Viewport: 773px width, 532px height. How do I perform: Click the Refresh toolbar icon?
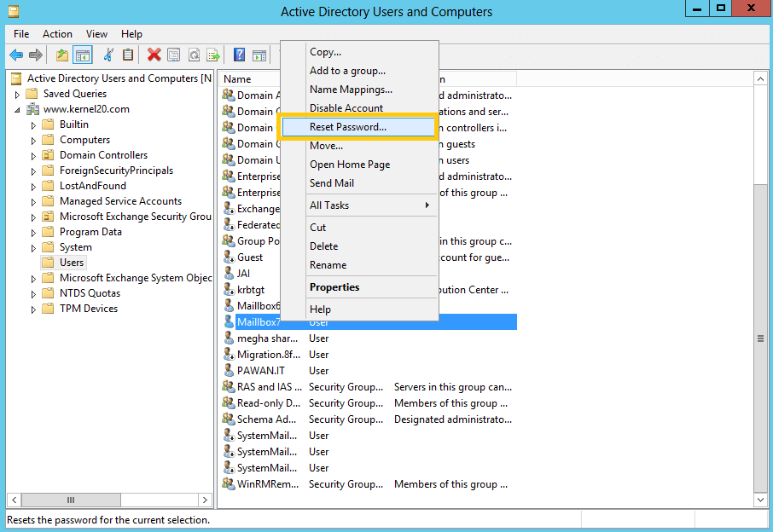point(194,55)
